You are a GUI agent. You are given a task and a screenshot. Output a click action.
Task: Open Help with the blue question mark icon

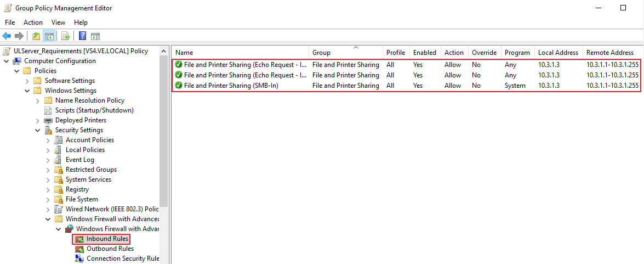(83, 36)
